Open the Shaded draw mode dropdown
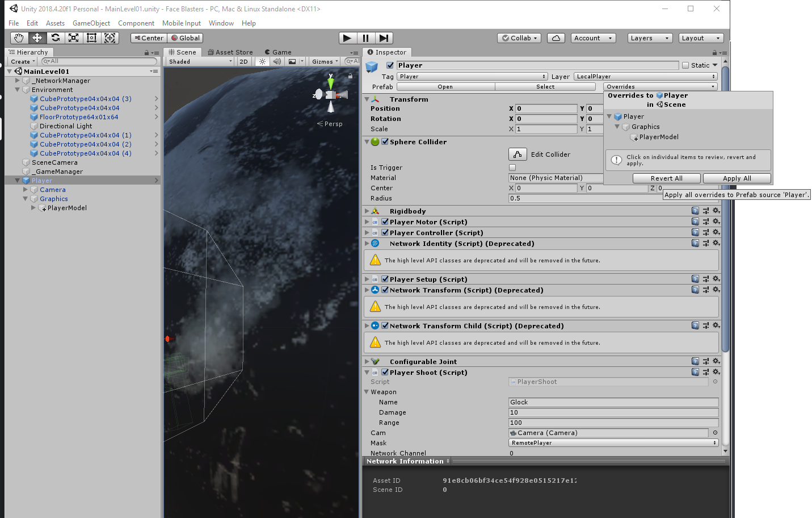Viewport: 812px width, 518px height. pos(200,61)
